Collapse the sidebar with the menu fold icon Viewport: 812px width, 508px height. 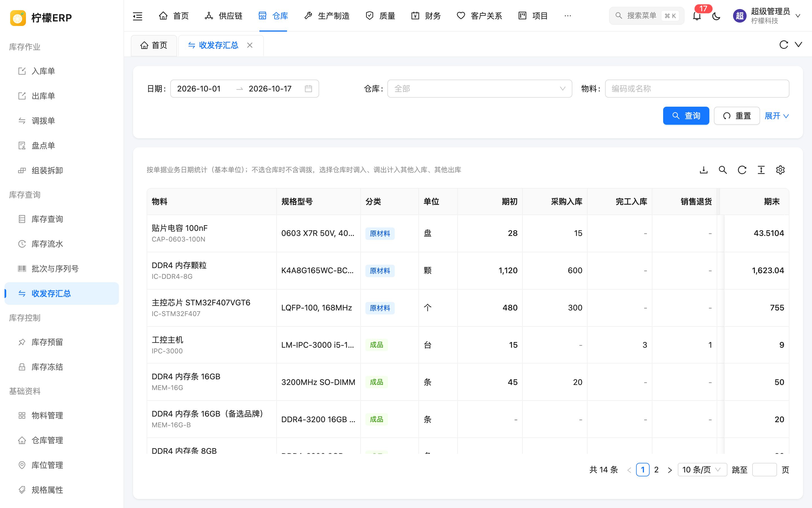pos(138,16)
